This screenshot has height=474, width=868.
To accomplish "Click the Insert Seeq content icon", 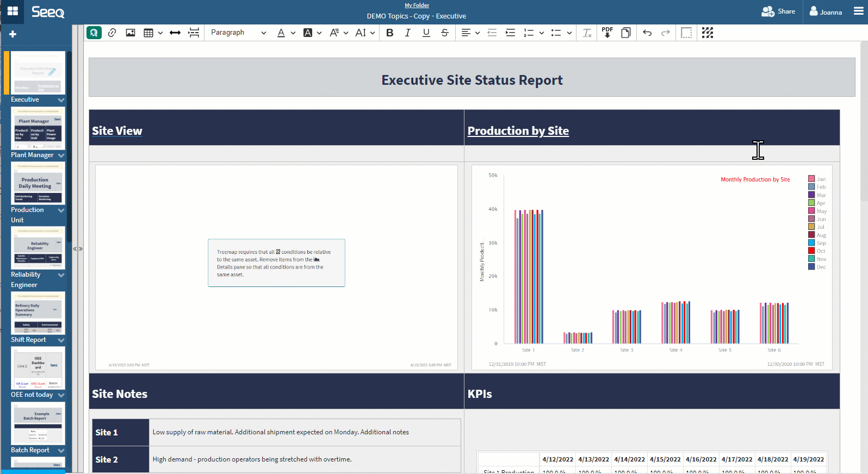I will 94,33.
